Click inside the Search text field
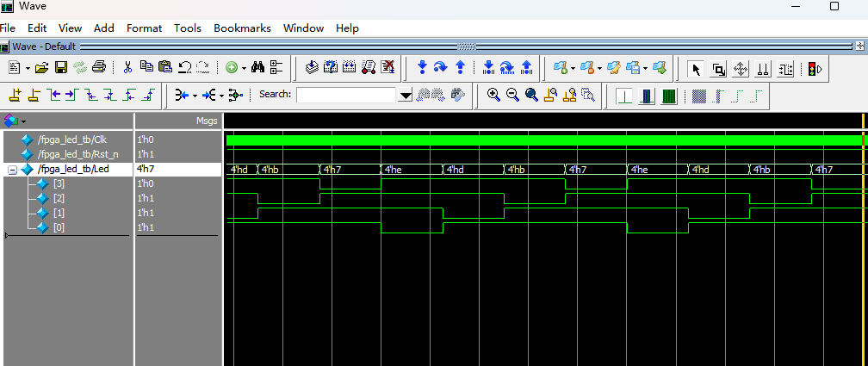Screen dimensions: 868x366 coord(346,95)
